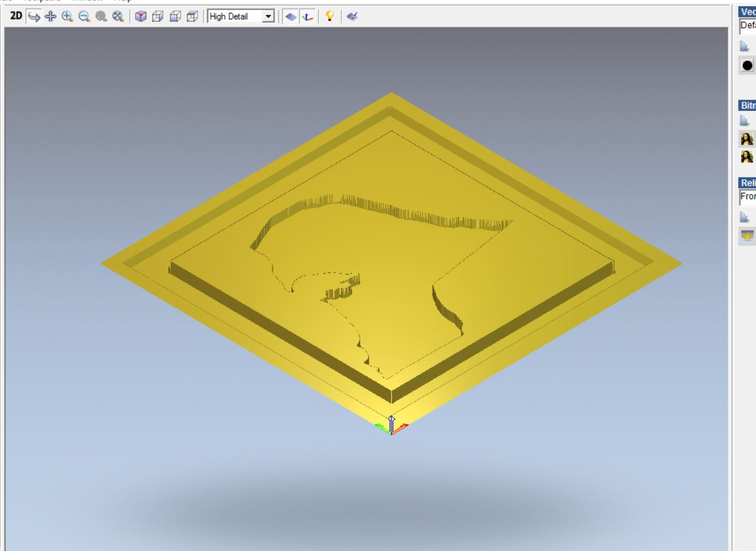
Task: Choose the last cube view icon
Action: coord(192,17)
